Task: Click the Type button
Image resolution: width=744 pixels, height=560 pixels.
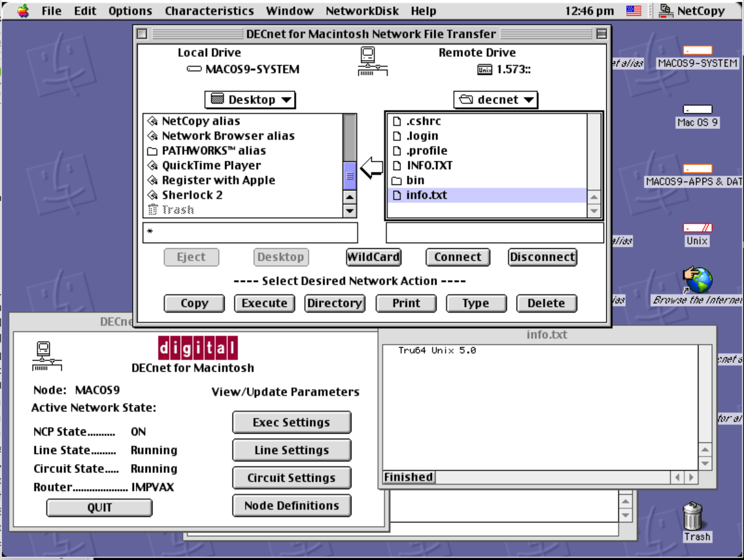Action: point(476,303)
